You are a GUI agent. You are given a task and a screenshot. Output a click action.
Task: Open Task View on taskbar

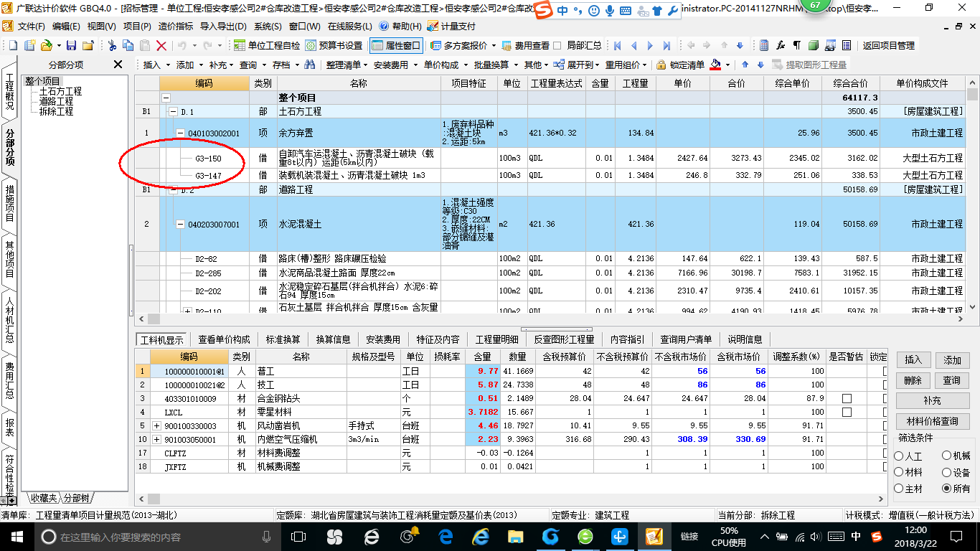coord(298,536)
